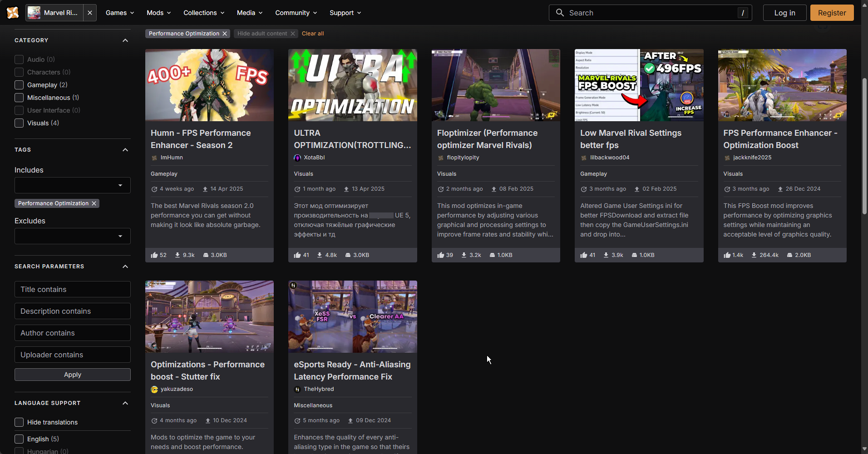Screen dimensions: 868x454
Task: Click thumbs-up icon on ULTRA OPTIMIZATION card
Action: point(297,255)
